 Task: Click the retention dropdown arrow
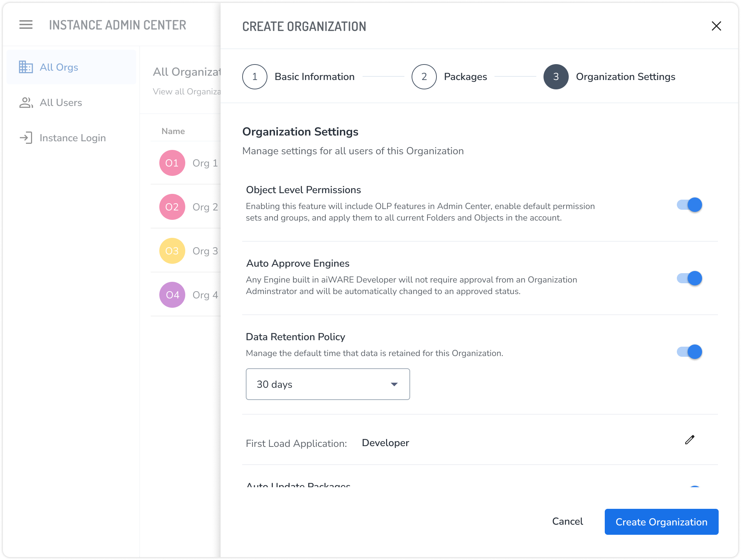[394, 385]
